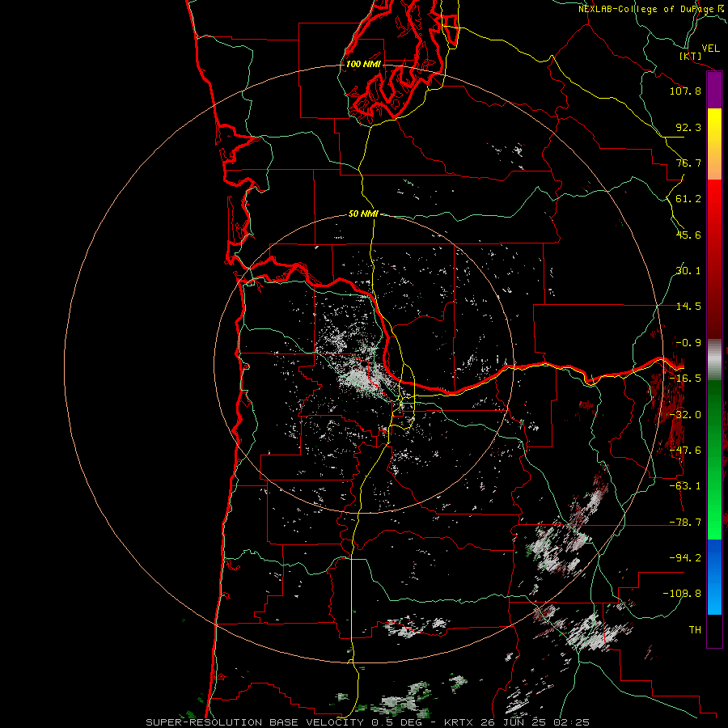
Task: Select the 107.8 velocity scale value
Action: click(685, 91)
